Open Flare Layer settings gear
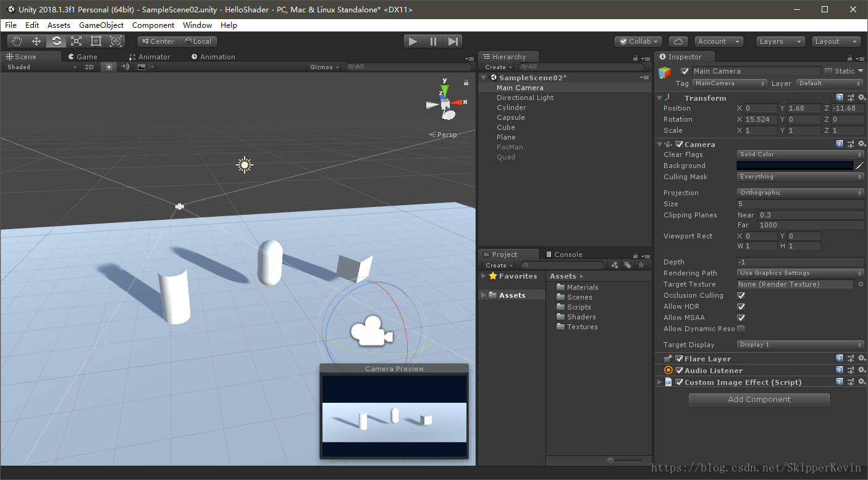 click(x=862, y=358)
